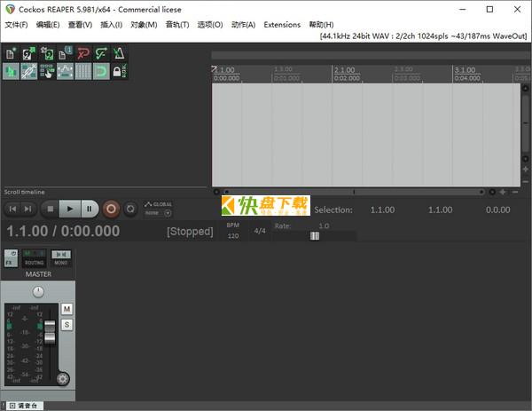Viewport: 532px width, 411px height.
Task: Click the 4/4 time signature field
Action: tap(260, 231)
